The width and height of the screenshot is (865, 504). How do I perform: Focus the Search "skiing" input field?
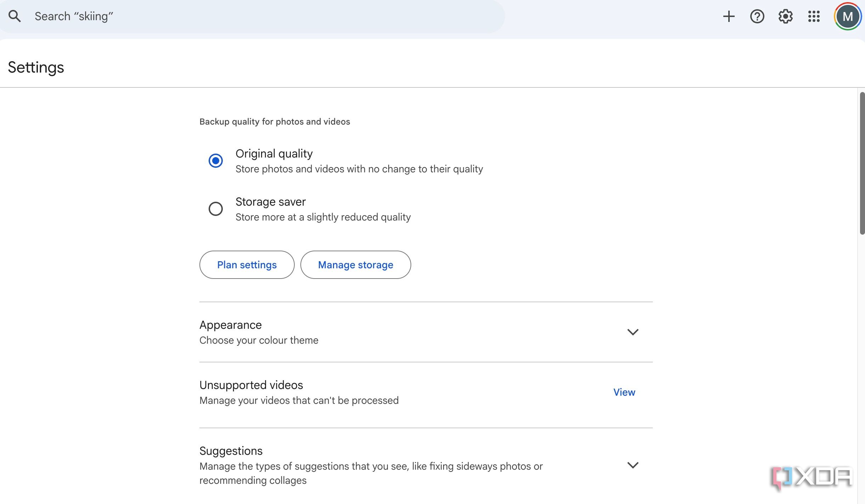[x=252, y=16]
